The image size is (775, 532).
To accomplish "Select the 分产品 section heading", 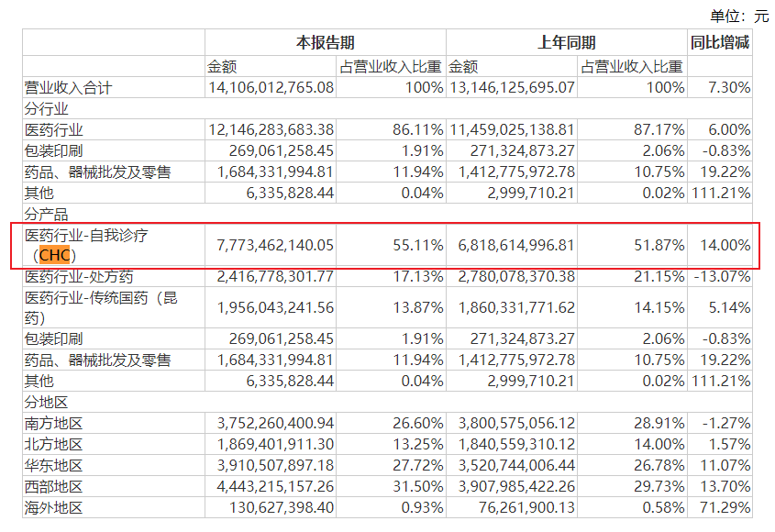I will (x=47, y=214).
